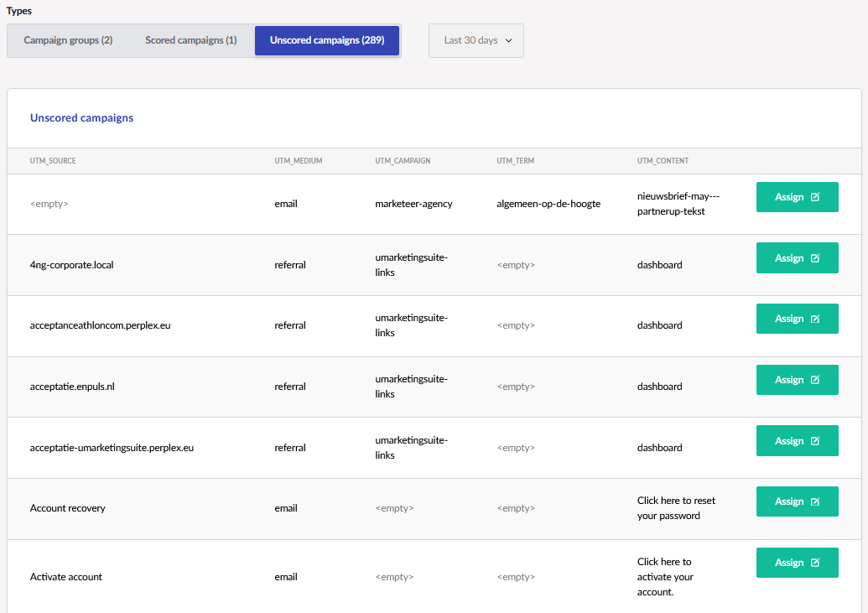Viewport: 868px width, 613px height.
Task: Open the Last 30 days dropdown
Action: pyautogui.click(x=476, y=40)
